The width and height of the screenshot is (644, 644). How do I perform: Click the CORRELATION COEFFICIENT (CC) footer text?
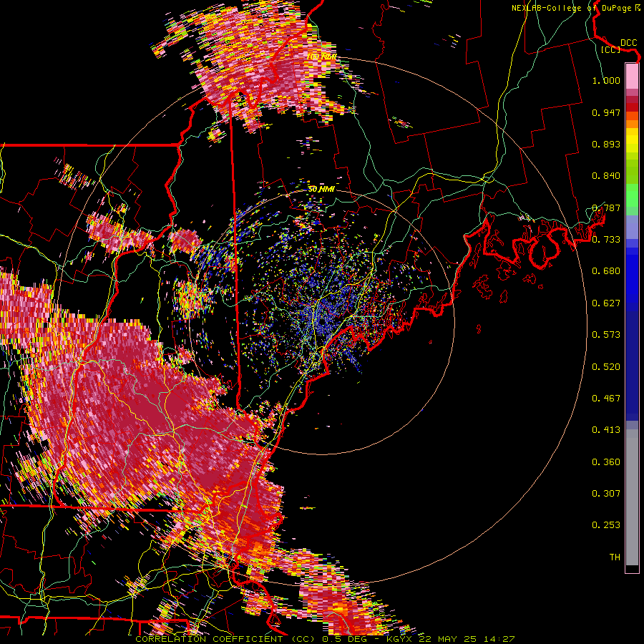pos(227,639)
